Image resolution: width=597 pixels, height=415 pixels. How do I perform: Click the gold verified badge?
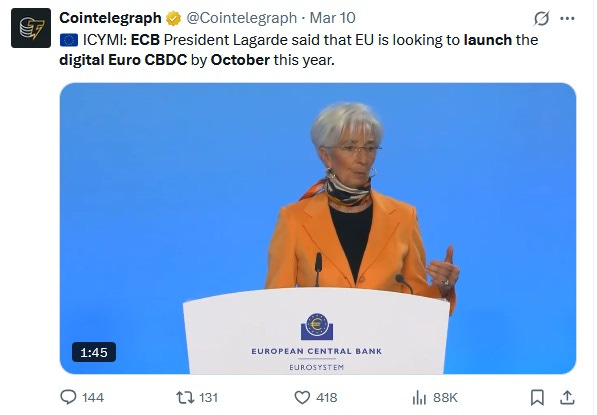pos(174,18)
